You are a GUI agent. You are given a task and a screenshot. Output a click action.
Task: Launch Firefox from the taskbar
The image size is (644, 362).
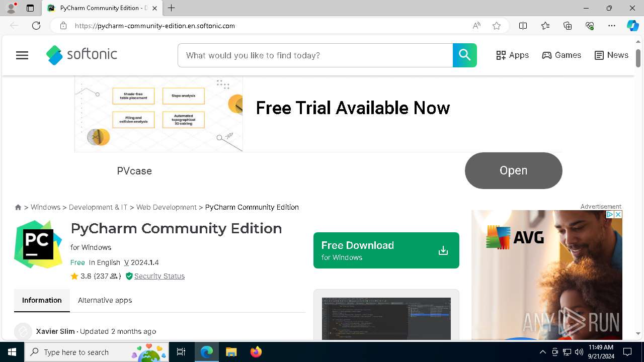coord(256,352)
